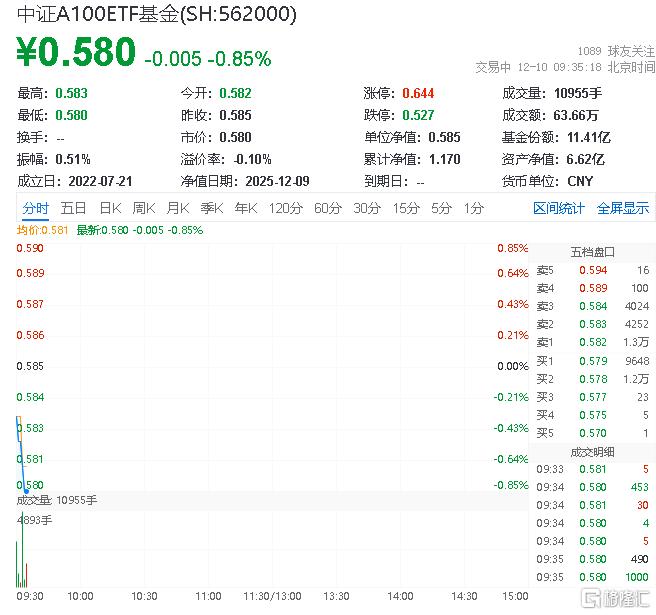Click the 最低 value 0.580
Image resolution: width=656 pixels, height=615 pixels.
72,115
